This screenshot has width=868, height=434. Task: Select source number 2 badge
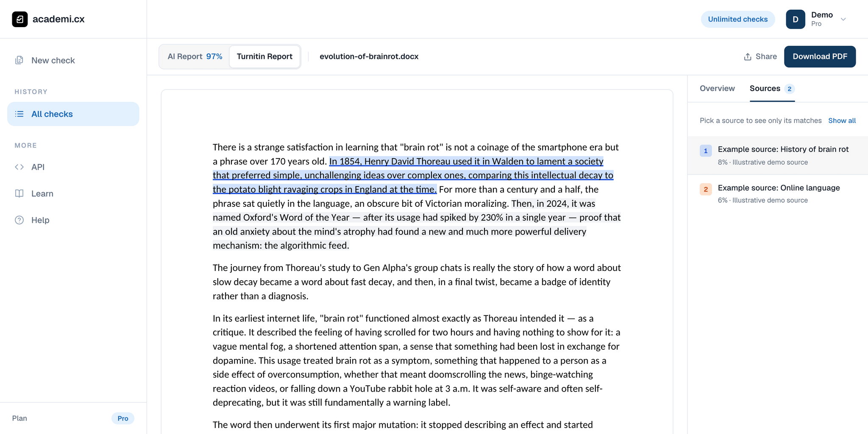click(706, 189)
